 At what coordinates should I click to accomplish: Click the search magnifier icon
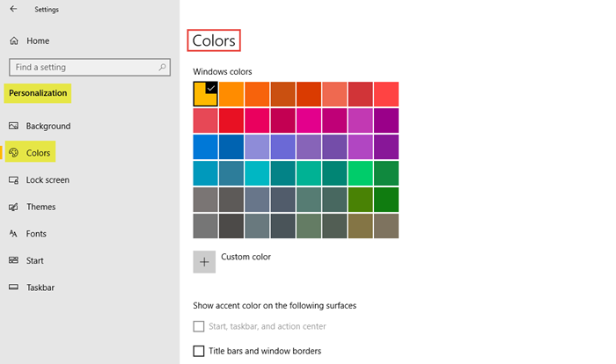click(163, 67)
